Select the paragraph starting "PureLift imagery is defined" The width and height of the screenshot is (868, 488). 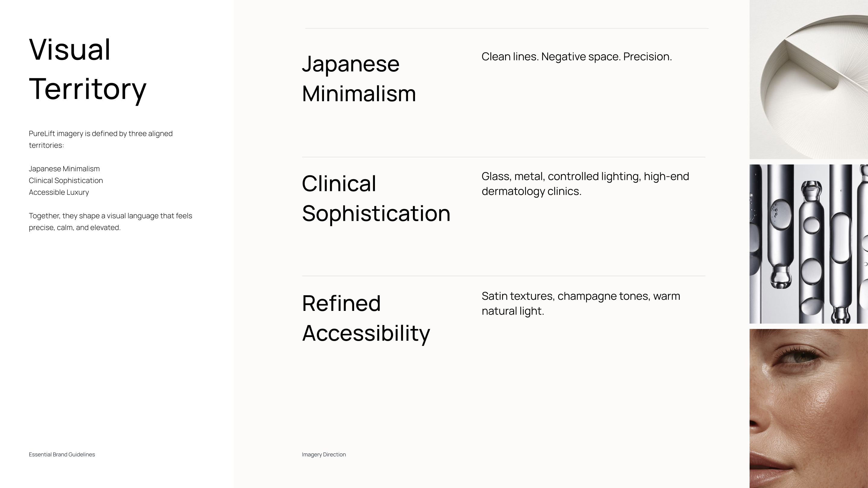tap(100, 139)
